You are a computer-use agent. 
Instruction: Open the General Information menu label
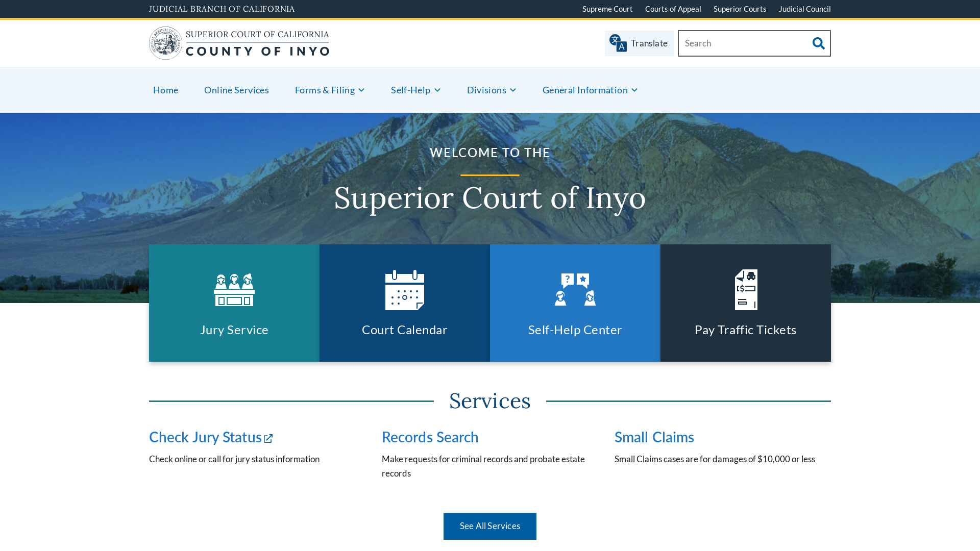click(x=585, y=90)
